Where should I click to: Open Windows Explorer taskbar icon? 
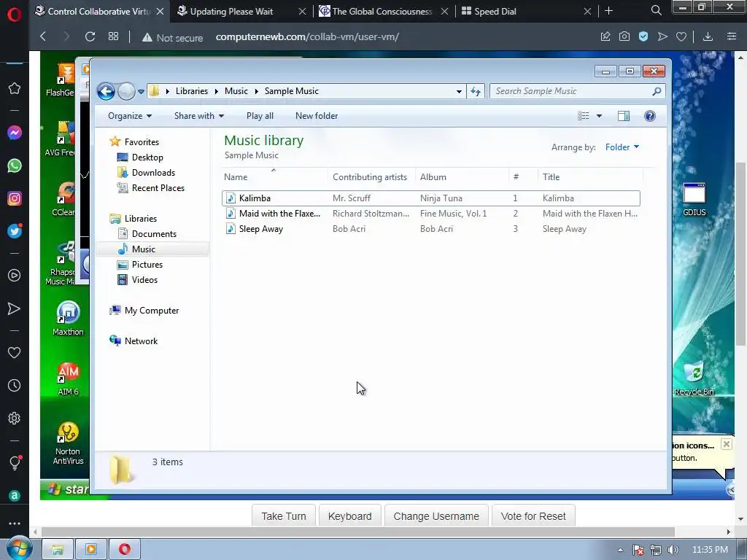pyautogui.click(x=58, y=550)
